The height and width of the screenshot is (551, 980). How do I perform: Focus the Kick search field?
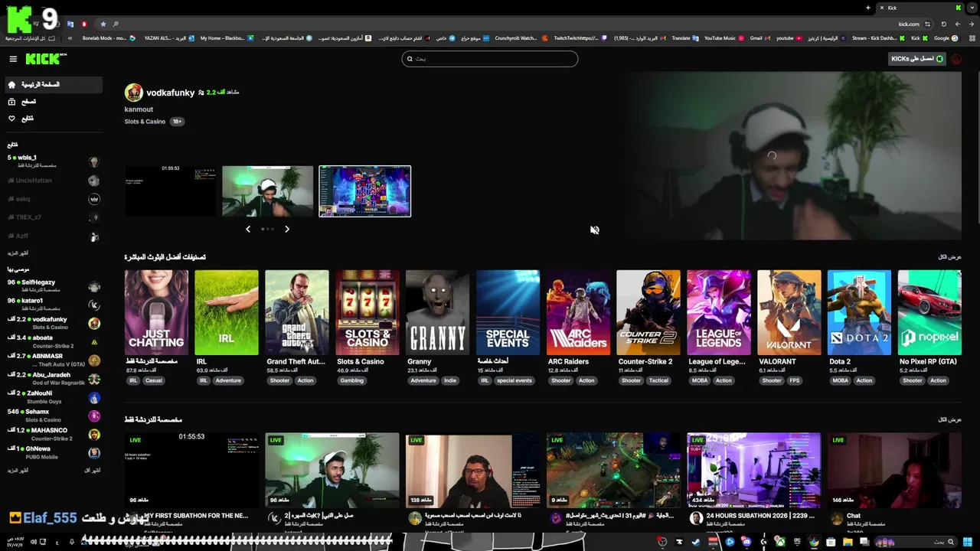pyautogui.click(x=490, y=59)
